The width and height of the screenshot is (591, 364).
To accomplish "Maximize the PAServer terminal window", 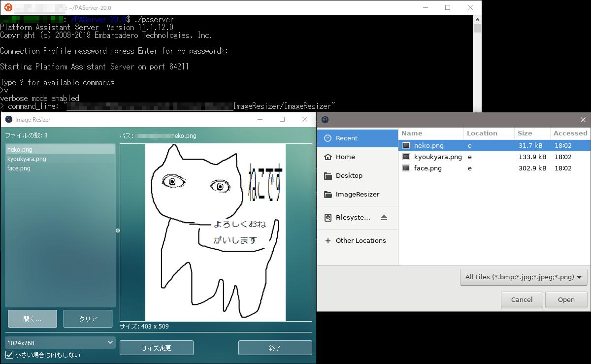I will [448, 7].
